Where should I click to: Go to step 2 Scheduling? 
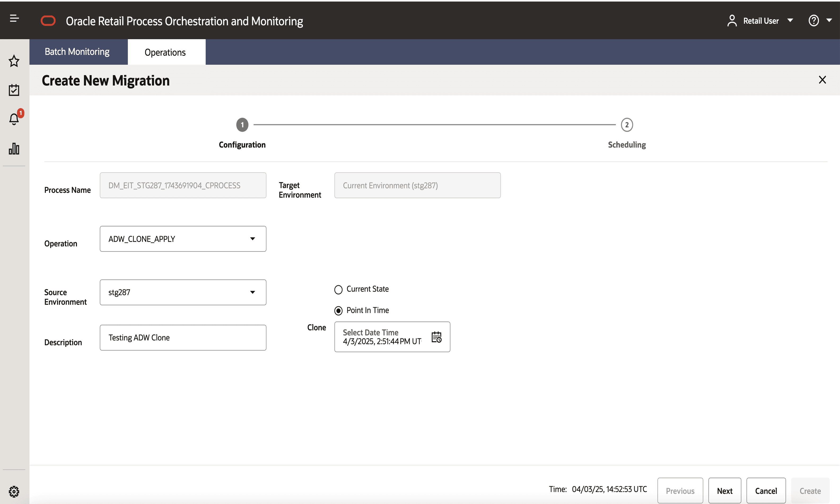click(627, 125)
